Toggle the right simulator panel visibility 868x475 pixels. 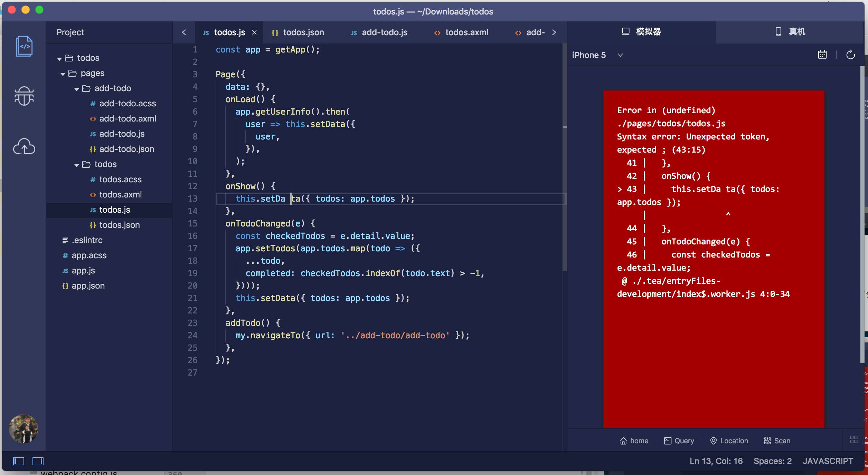point(38,461)
